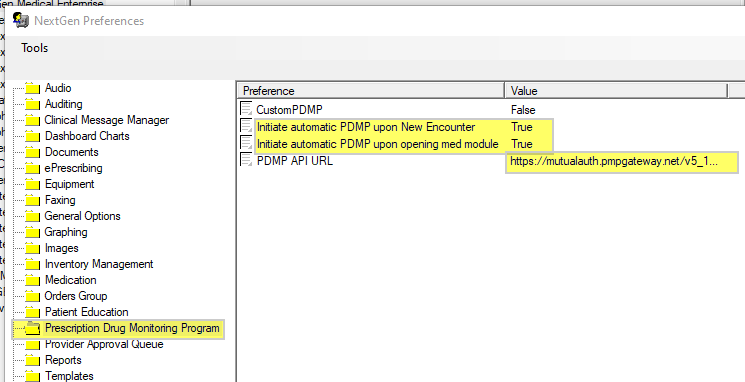This screenshot has height=382, width=745.
Task: Click the open Prescription Drug Monitoring Program folder icon
Action: pyautogui.click(x=32, y=328)
